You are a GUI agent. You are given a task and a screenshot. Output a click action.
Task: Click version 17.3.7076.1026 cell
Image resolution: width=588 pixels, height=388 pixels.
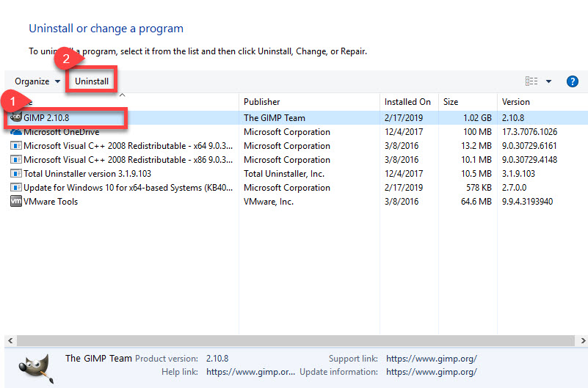[529, 132]
